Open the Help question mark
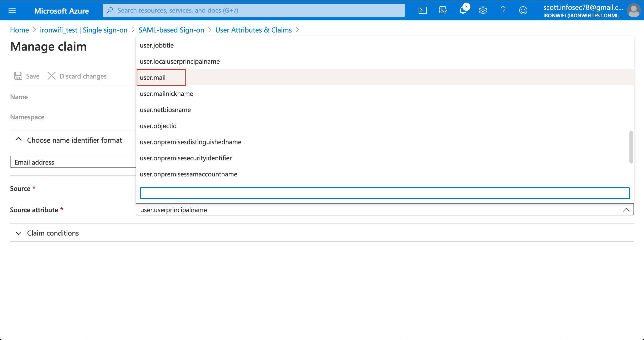 pos(503,10)
